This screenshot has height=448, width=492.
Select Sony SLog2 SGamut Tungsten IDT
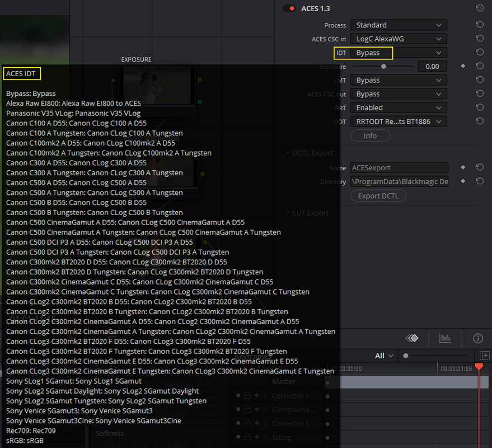[x=106, y=401]
